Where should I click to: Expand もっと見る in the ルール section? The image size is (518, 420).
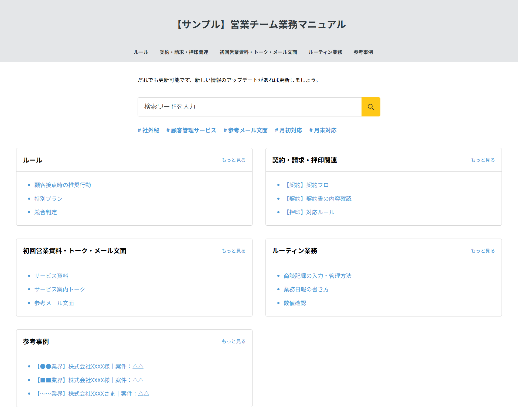coord(233,160)
